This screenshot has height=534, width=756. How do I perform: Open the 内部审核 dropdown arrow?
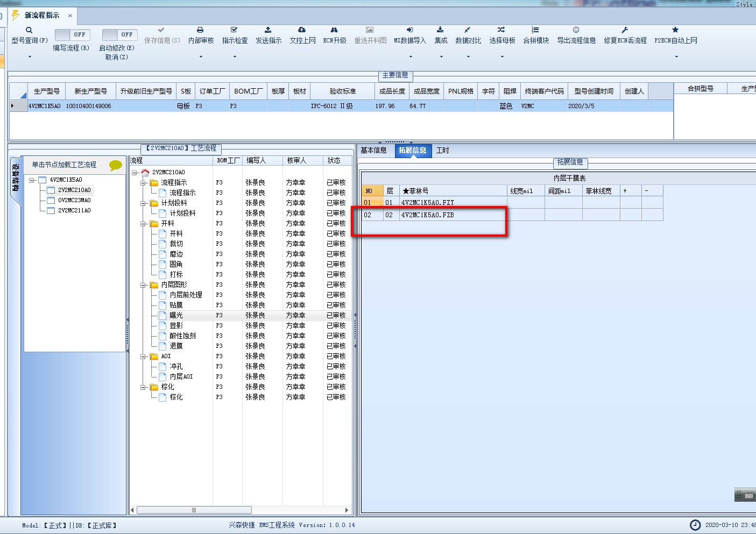coord(201,56)
